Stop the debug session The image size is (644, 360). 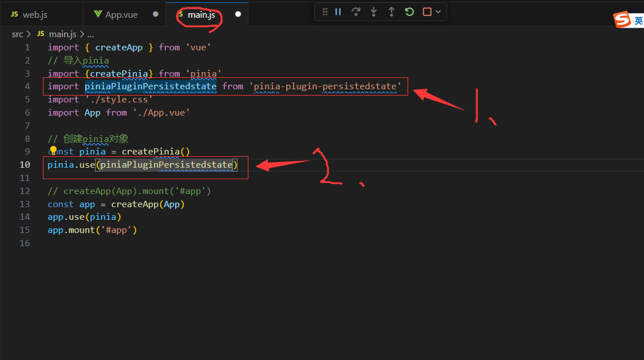tap(427, 12)
